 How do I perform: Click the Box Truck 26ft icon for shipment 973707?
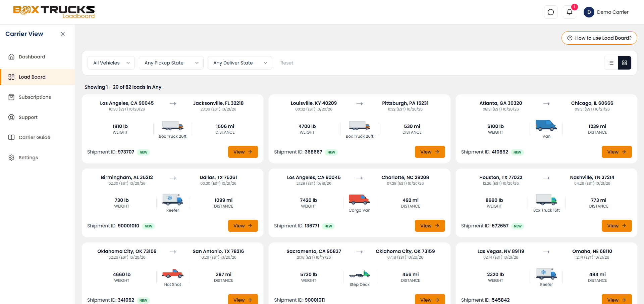click(x=173, y=126)
